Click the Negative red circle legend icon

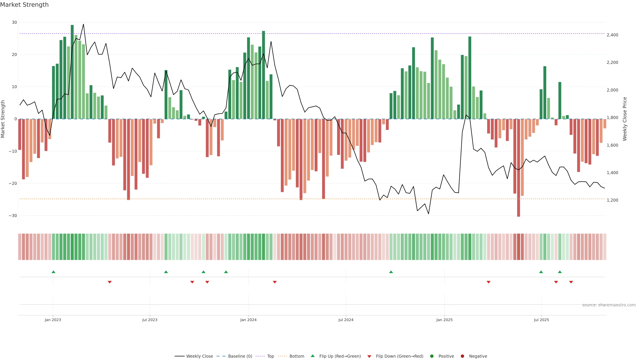click(462, 356)
